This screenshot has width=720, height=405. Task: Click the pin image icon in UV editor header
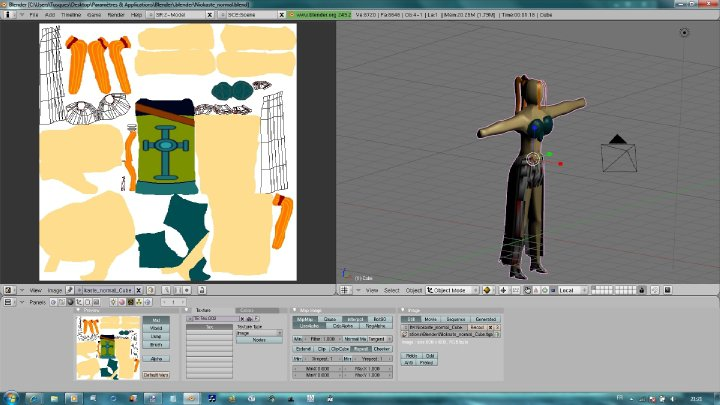point(70,290)
